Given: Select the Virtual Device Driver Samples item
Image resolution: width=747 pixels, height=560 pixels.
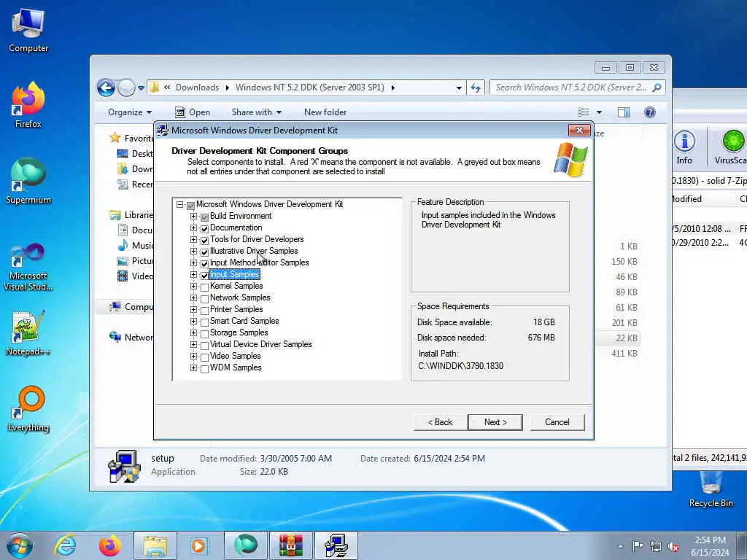Looking at the screenshot, I should pos(260,344).
